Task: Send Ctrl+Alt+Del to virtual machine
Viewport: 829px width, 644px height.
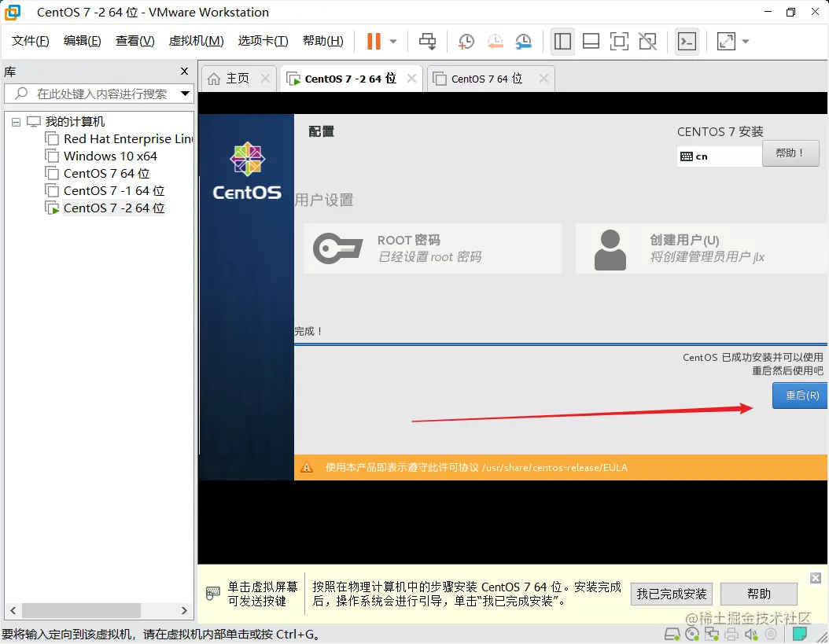Action: point(427,41)
